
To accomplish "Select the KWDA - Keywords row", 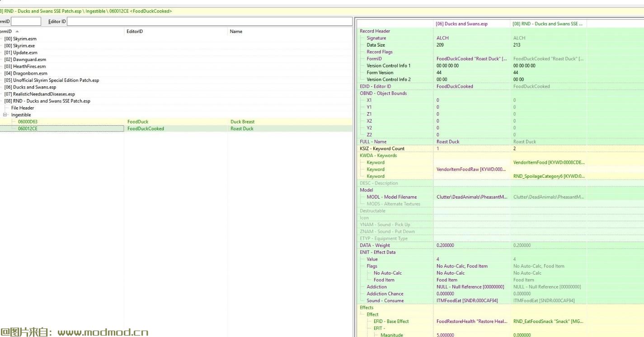I will [x=378, y=156].
